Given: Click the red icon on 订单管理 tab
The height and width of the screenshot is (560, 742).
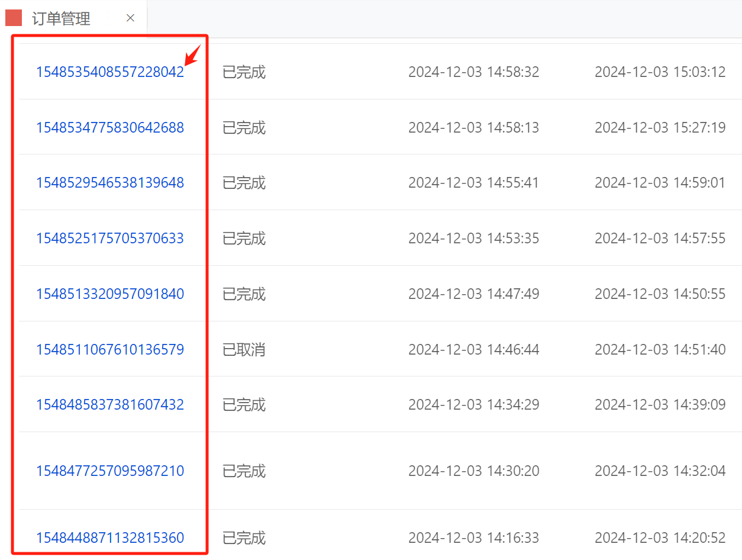Looking at the screenshot, I should (14, 18).
